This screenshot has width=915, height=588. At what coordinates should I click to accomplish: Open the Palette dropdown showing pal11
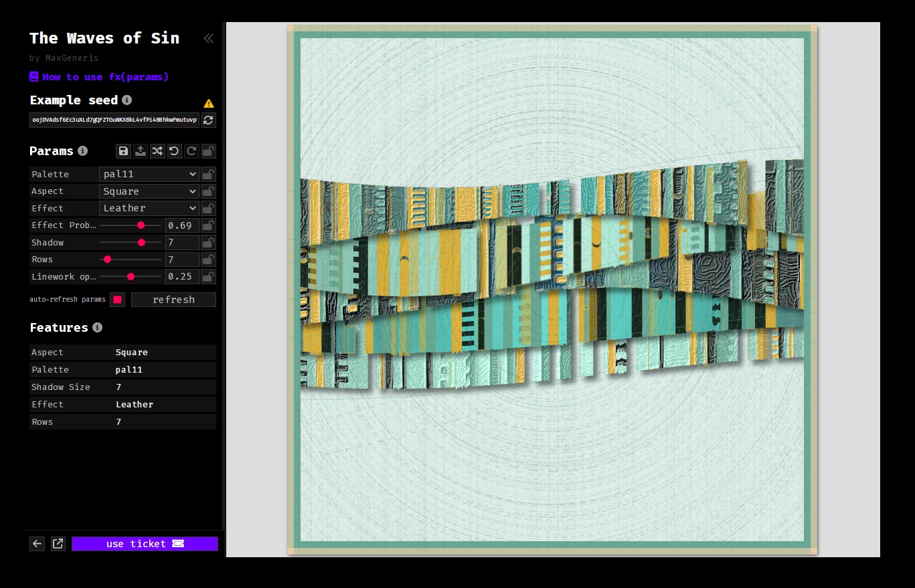pyautogui.click(x=149, y=175)
